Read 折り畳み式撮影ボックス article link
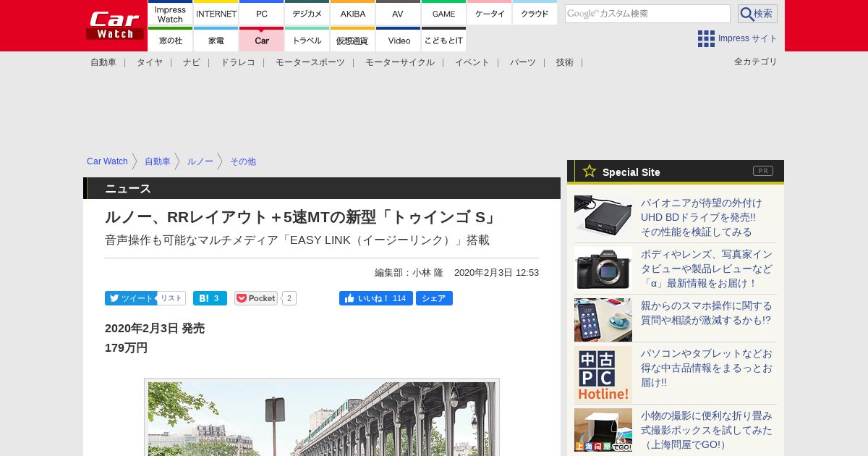This screenshot has height=456, width=868. click(x=707, y=430)
